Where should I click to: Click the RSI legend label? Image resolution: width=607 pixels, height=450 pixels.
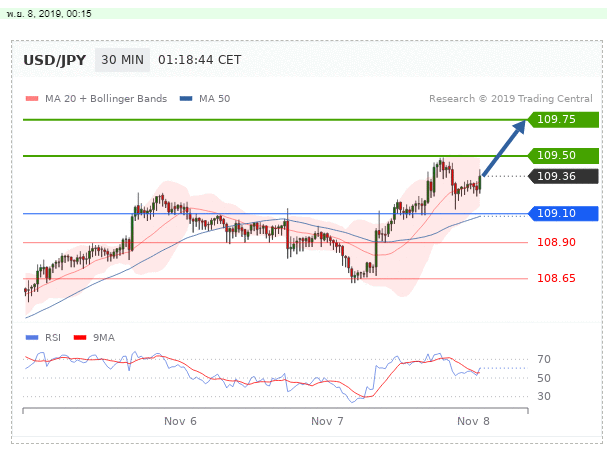pos(53,338)
